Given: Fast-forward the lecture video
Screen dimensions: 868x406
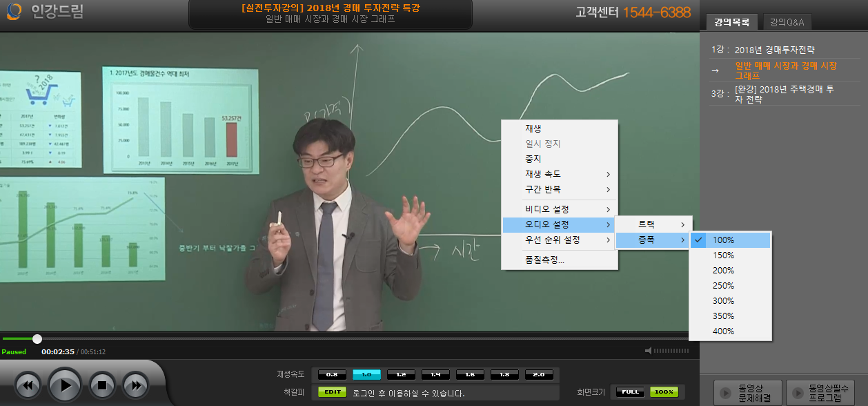Looking at the screenshot, I should [x=136, y=385].
